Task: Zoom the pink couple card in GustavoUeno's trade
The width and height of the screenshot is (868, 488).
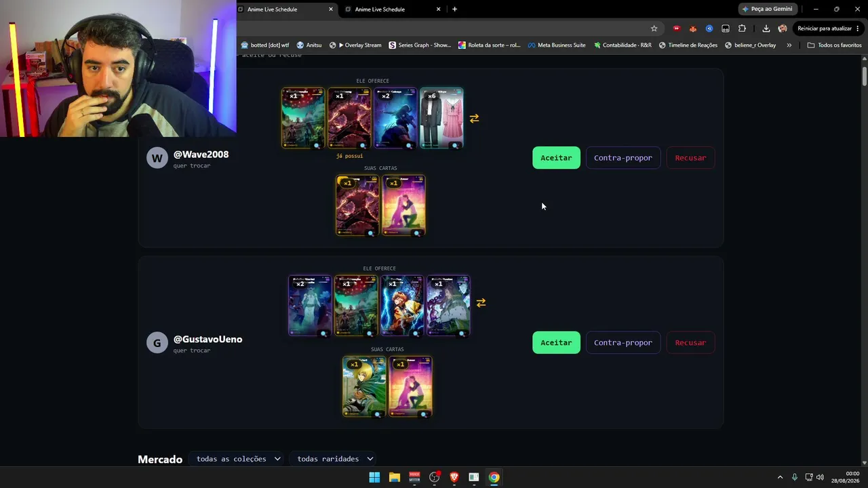Action: click(x=424, y=413)
